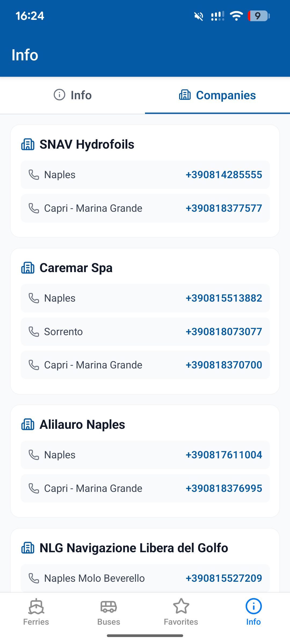Dial Caremar Naples +390815513882
This screenshot has height=644, width=290.
click(x=224, y=298)
